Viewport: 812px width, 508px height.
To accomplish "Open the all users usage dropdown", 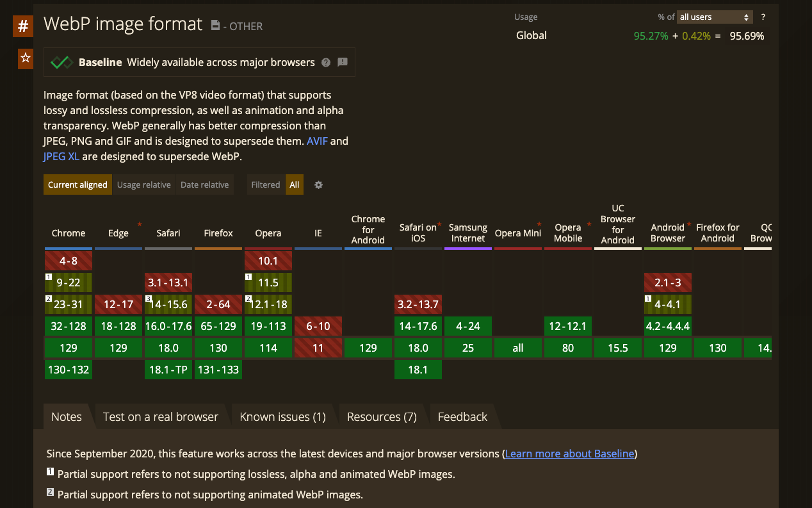I will click(715, 17).
